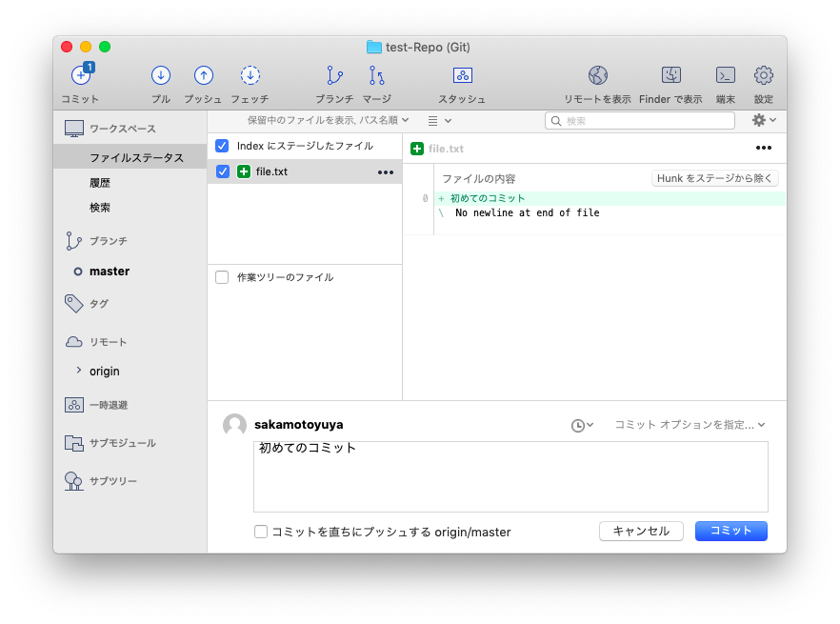Open the コミット オプション dropdown
This screenshot has width=840, height=624.
(x=688, y=425)
